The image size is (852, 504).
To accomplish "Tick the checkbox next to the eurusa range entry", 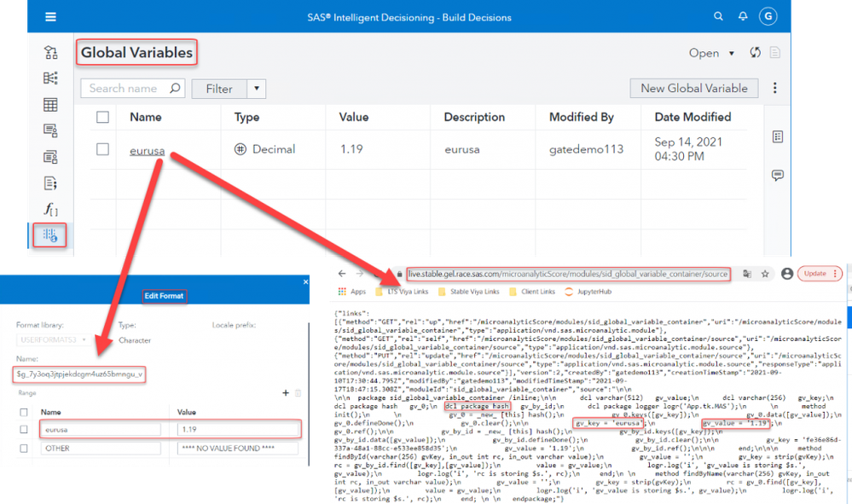I will pos(23,429).
